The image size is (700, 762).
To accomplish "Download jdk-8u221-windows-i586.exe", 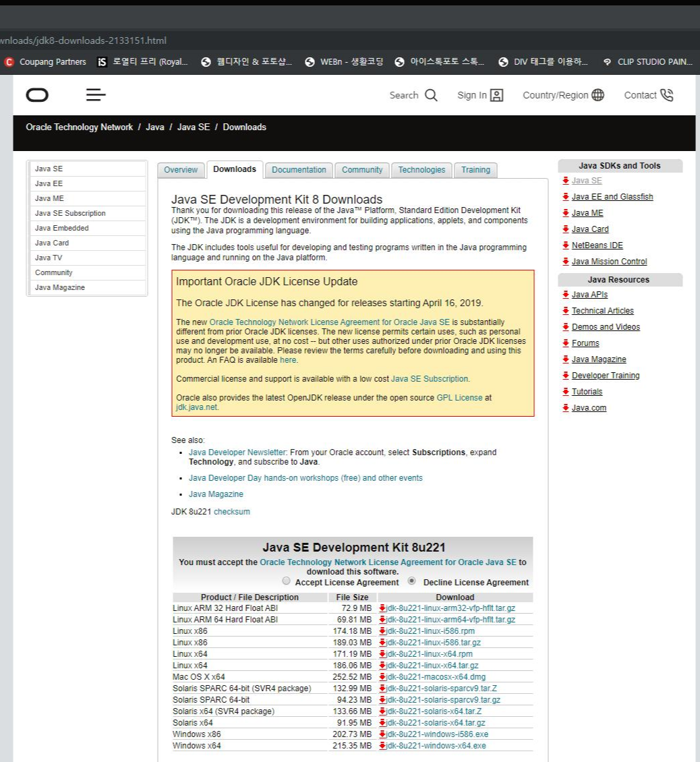I will point(436,734).
